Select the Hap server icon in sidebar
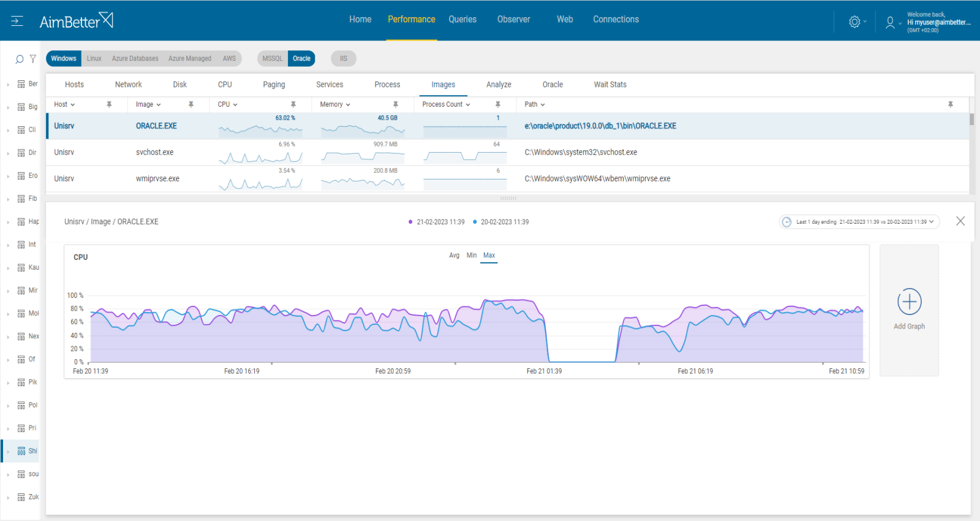 pyautogui.click(x=21, y=222)
